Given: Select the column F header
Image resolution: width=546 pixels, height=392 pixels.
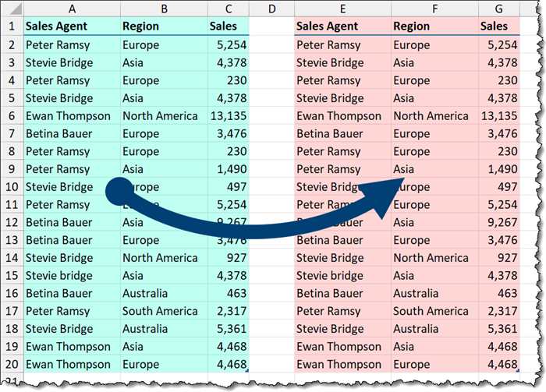Looking at the screenshot, I should pos(434,9).
